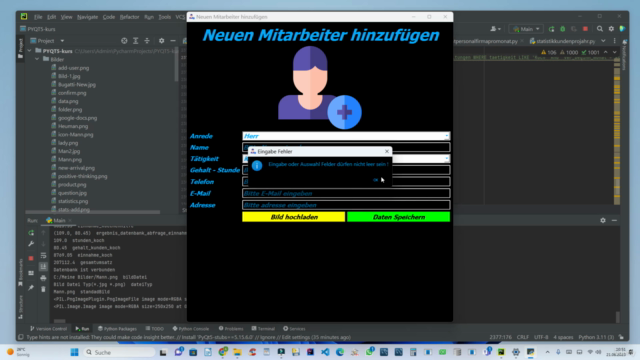Image resolution: width=640 pixels, height=360 pixels.
Task: Select google-docs.png in project tree
Action: click(x=77, y=118)
